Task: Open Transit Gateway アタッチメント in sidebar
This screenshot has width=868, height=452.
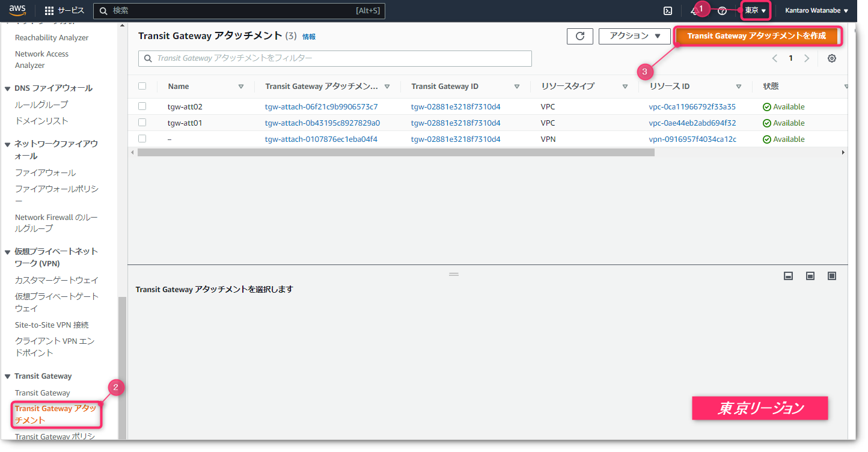Action: pyautogui.click(x=56, y=414)
